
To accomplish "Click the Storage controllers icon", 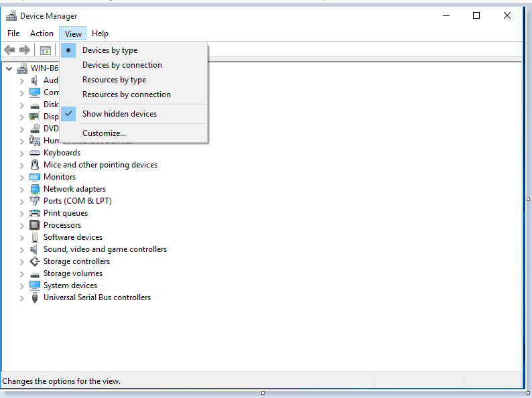I will coord(35,261).
